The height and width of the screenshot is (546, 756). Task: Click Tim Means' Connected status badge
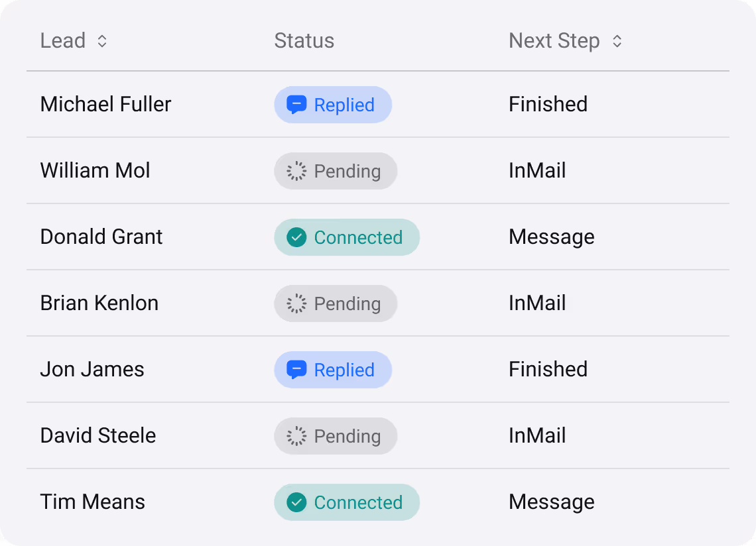(347, 502)
